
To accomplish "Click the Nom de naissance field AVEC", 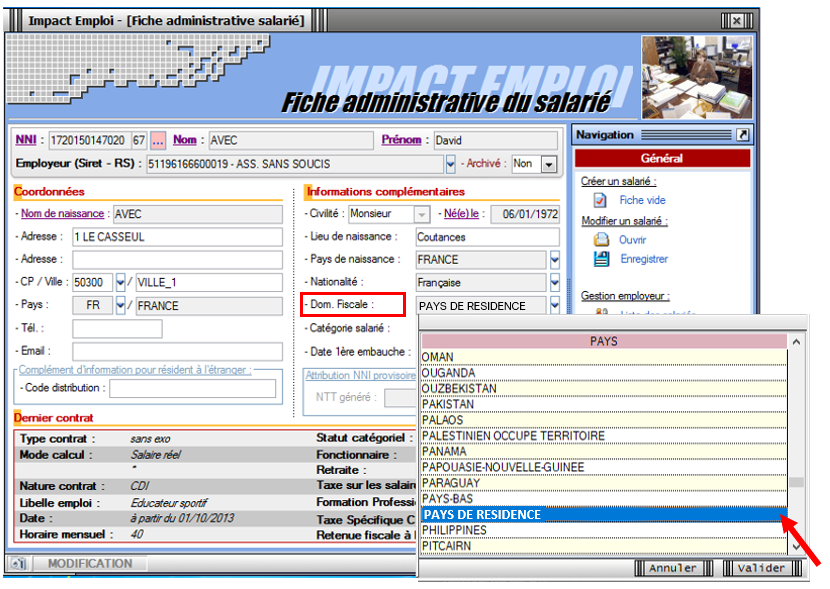I will (x=197, y=214).
